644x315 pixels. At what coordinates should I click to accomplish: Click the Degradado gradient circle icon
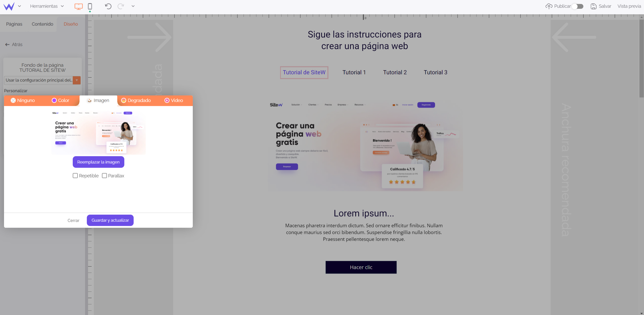click(x=124, y=100)
